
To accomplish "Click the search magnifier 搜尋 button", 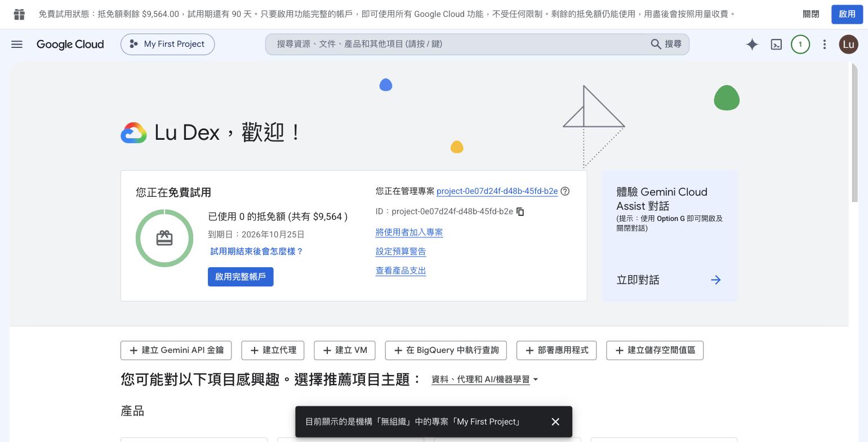I will (x=666, y=44).
